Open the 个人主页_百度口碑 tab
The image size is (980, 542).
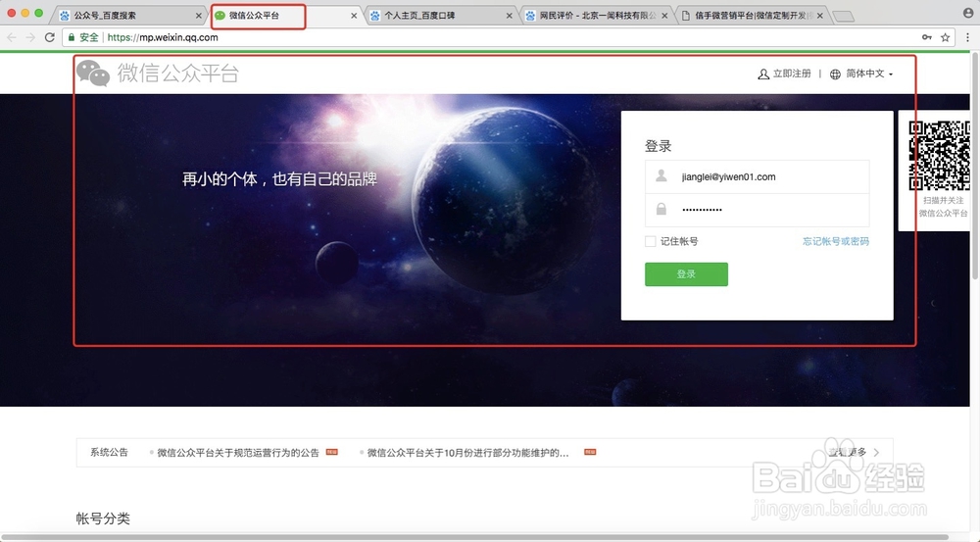tap(439, 16)
